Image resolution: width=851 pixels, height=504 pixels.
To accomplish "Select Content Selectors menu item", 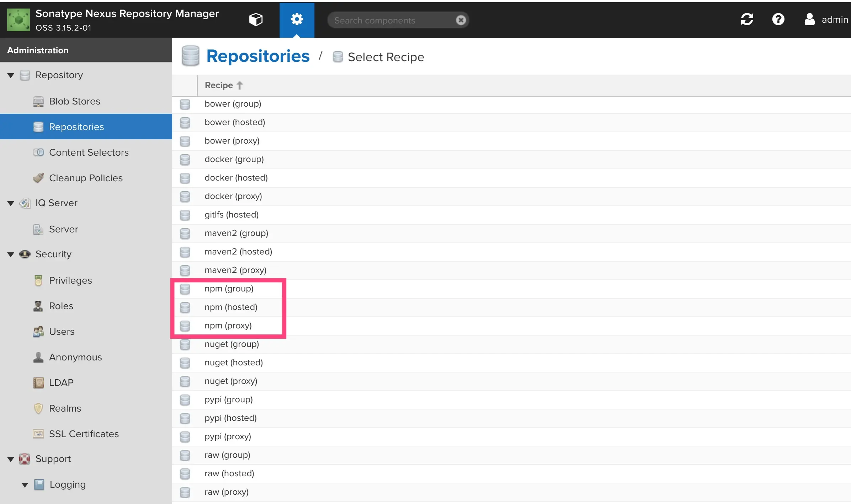I will [89, 152].
